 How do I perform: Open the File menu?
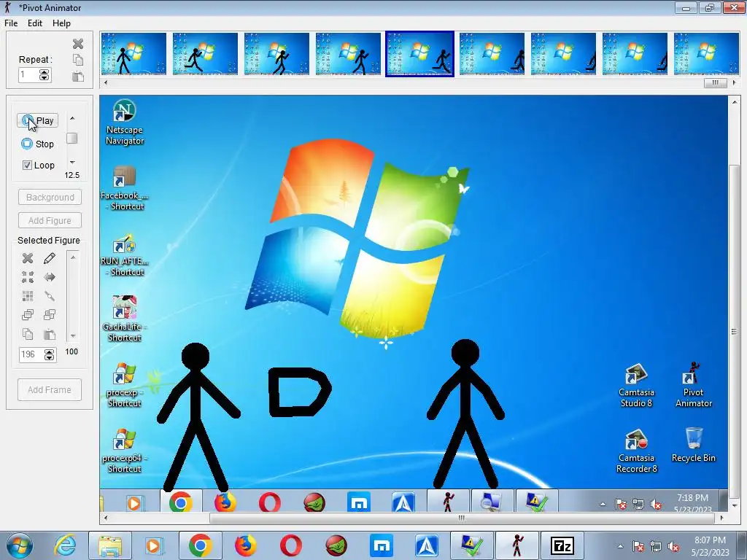tap(11, 23)
